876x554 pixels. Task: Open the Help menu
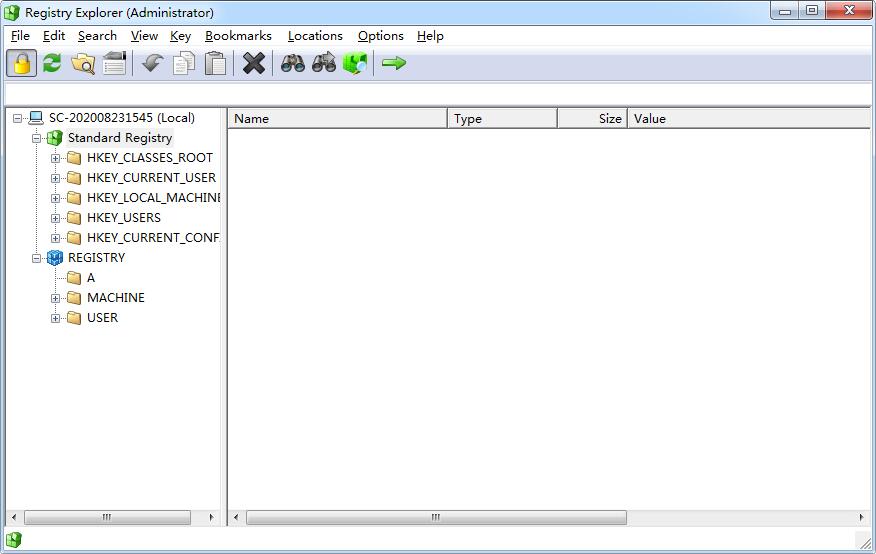click(430, 36)
